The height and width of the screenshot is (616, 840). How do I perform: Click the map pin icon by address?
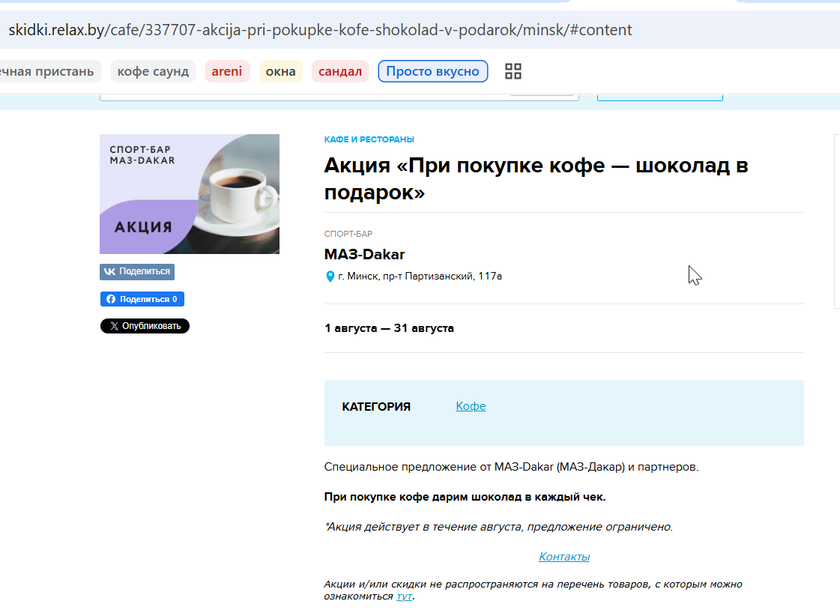pos(330,277)
